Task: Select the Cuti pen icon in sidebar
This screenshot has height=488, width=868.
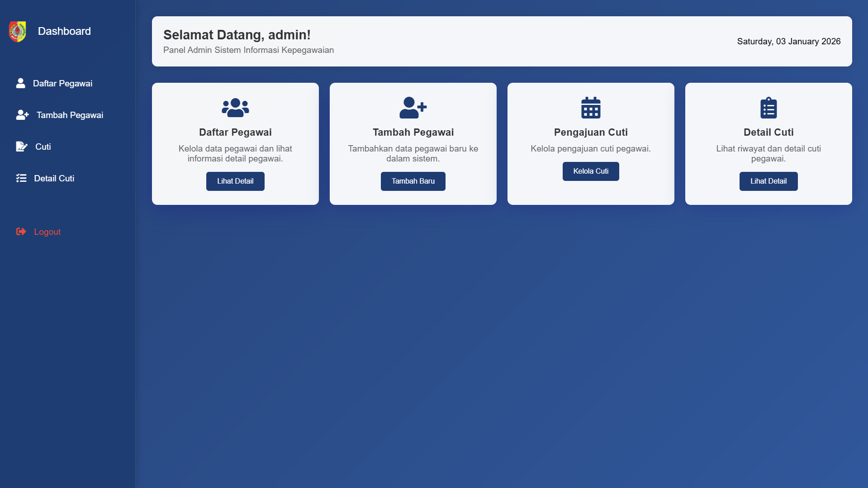Action: coord(21,147)
